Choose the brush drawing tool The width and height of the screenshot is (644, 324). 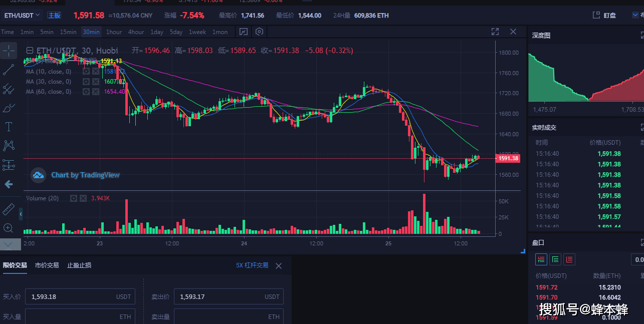(x=9, y=108)
